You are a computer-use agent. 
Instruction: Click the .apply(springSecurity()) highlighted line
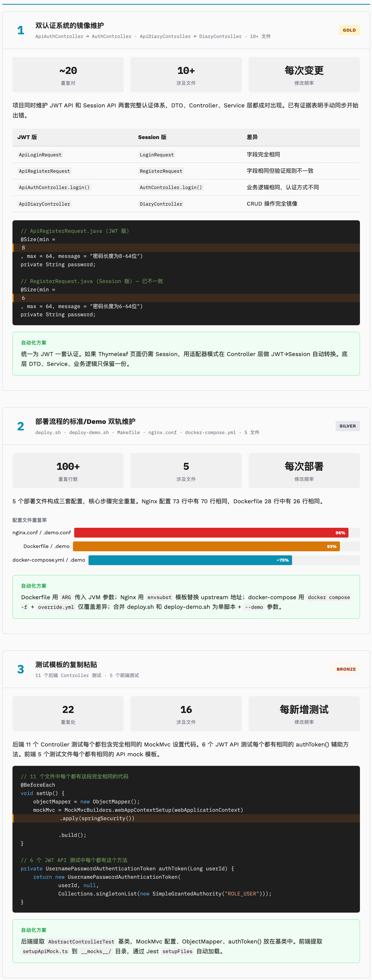[186, 818]
